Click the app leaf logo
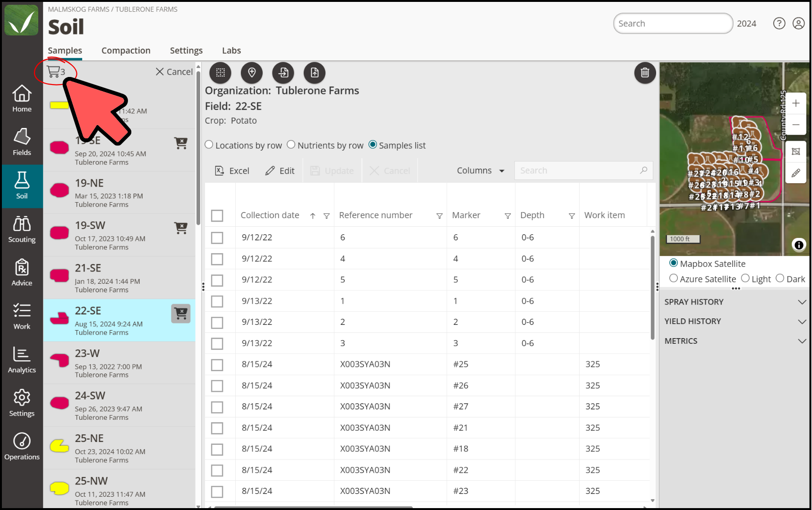Screen dimensions: 812x510 pos(21,20)
